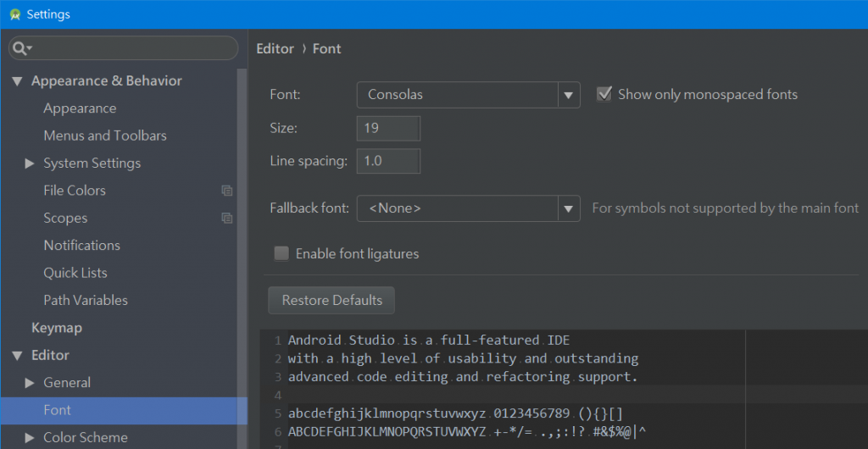Viewport: 868px width, 449px height.
Task: Click the Android Studio icon in title bar
Action: pos(15,14)
